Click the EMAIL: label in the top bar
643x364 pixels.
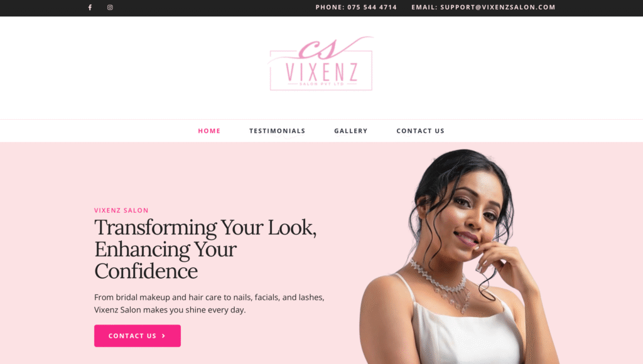pyautogui.click(x=424, y=7)
